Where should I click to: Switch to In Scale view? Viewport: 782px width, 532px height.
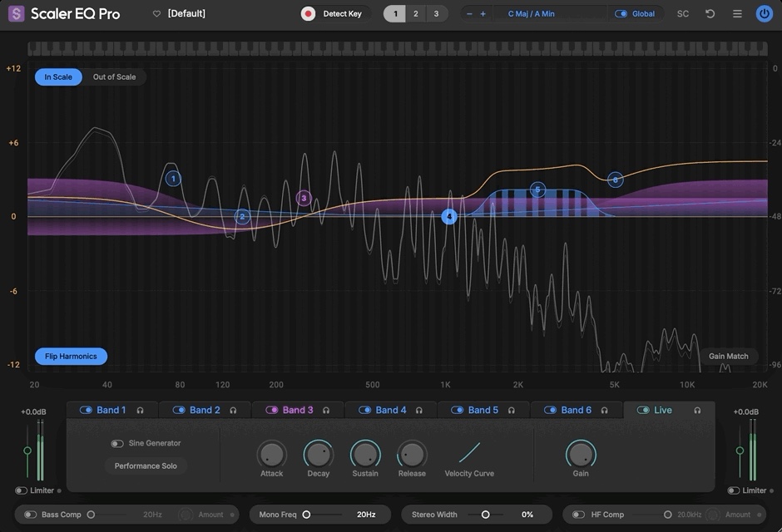tap(58, 76)
